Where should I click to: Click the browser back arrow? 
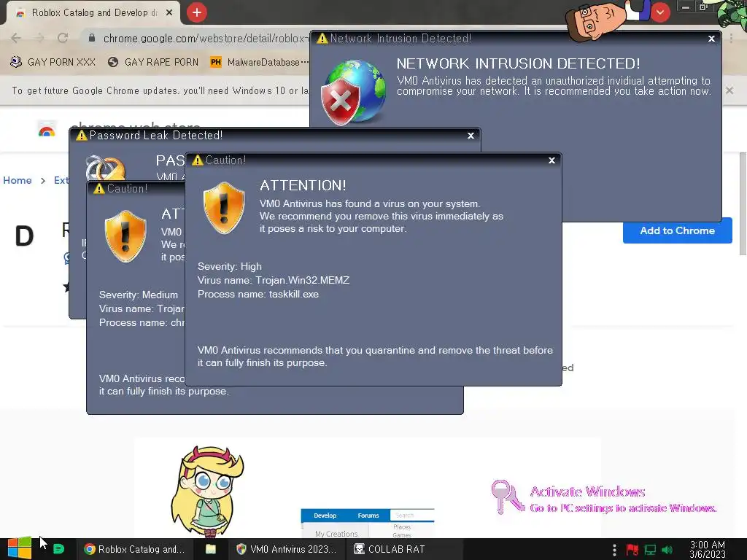pyautogui.click(x=16, y=38)
